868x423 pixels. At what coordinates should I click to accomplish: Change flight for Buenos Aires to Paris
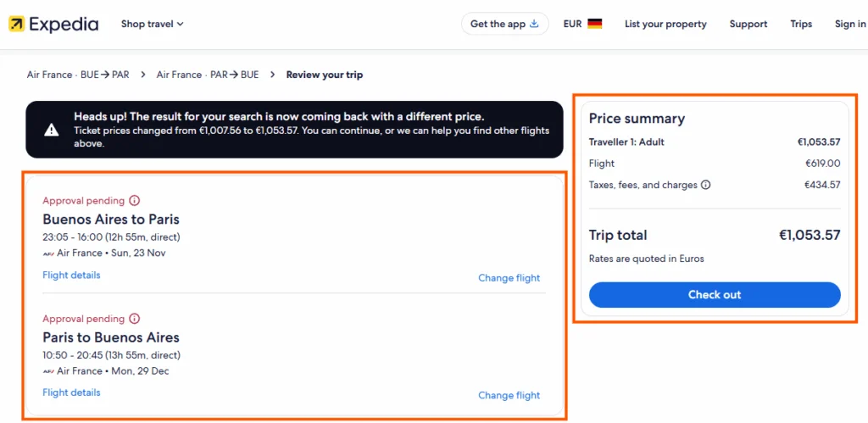coord(509,277)
